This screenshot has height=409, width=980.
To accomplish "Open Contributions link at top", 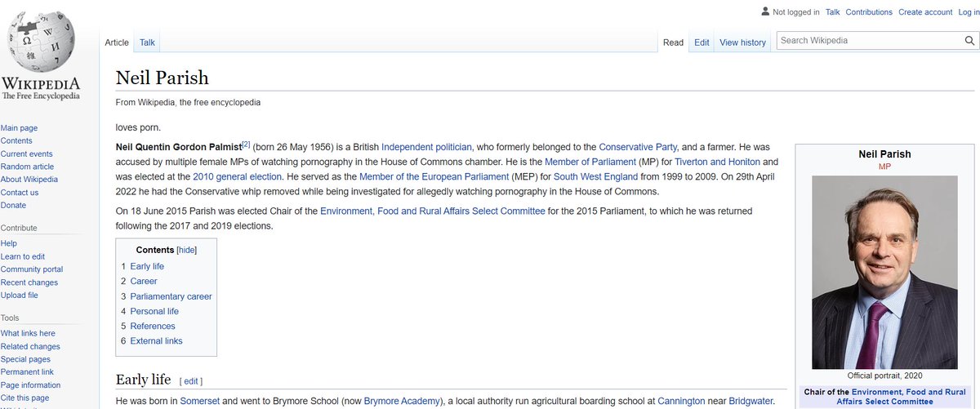I will [869, 12].
